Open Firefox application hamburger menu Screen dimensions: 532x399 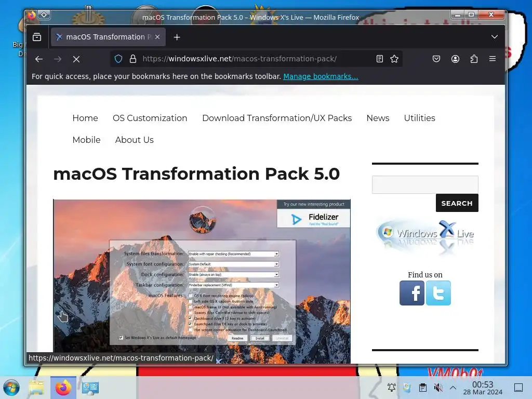tap(493, 59)
